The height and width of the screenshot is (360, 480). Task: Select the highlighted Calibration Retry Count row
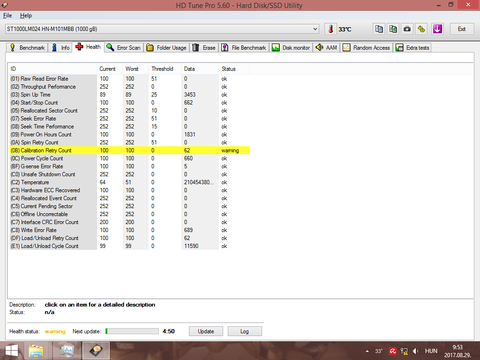click(129, 150)
